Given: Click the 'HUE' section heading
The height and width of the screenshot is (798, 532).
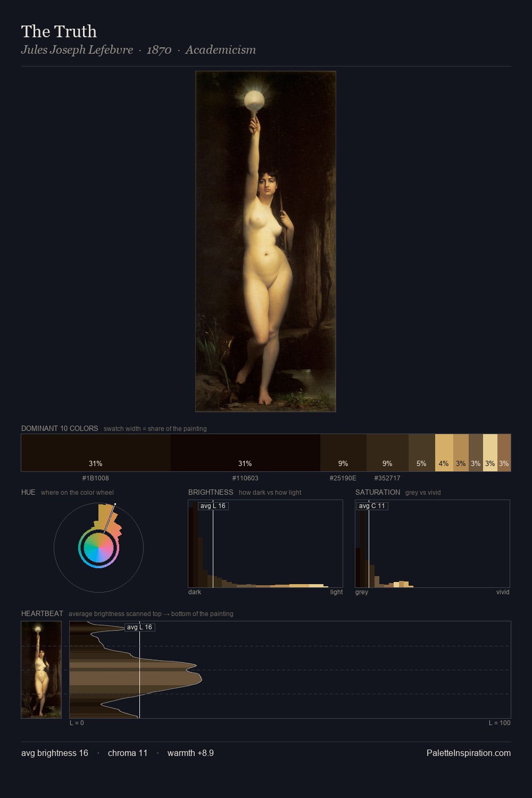Looking at the screenshot, I should (28, 492).
